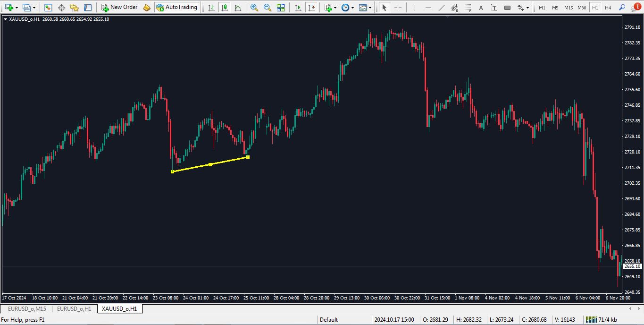
Task: Select the Draw Trendline tool
Action: click(x=441, y=8)
